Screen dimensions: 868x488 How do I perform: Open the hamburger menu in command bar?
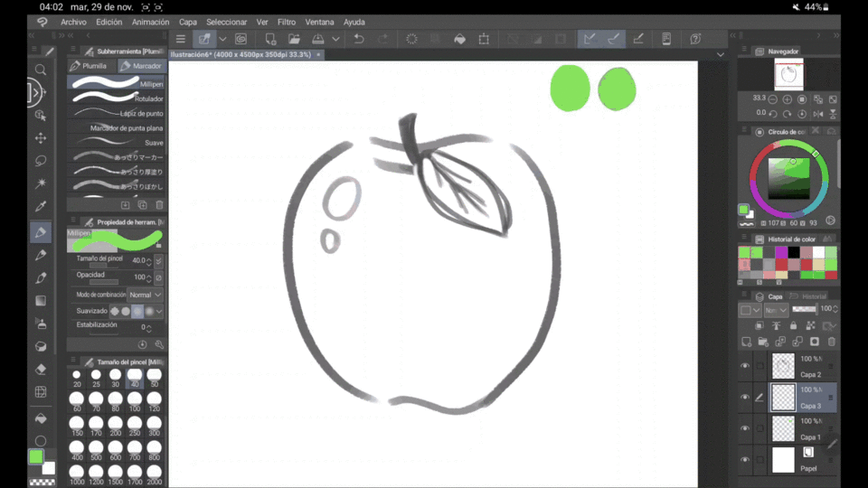[x=181, y=39]
